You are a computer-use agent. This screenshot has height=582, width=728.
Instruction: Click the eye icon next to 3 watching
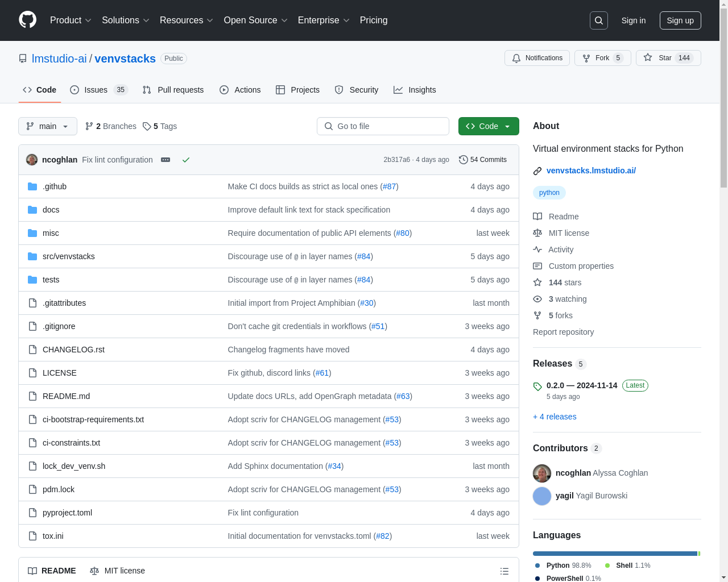(x=537, y=299)
